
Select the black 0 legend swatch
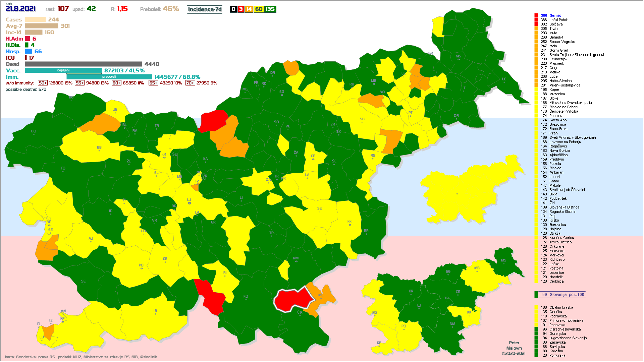pyautogui.click(x=233, y=9)
